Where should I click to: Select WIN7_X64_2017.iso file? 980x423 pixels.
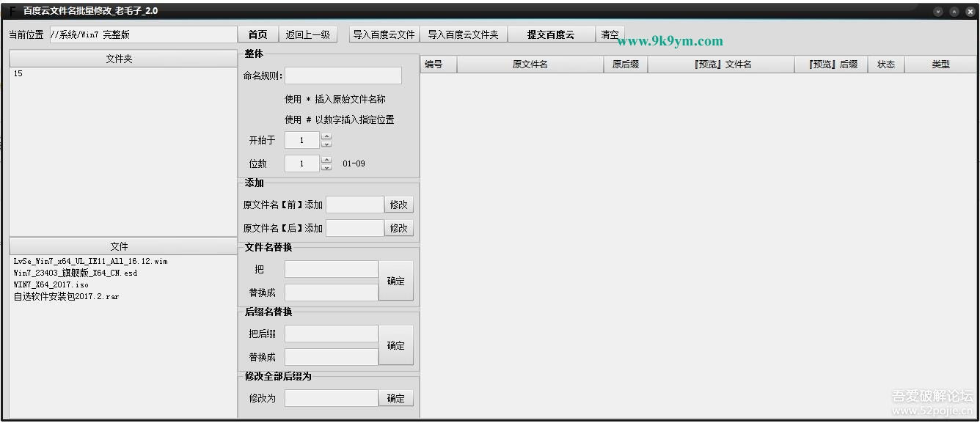[51, 284]
